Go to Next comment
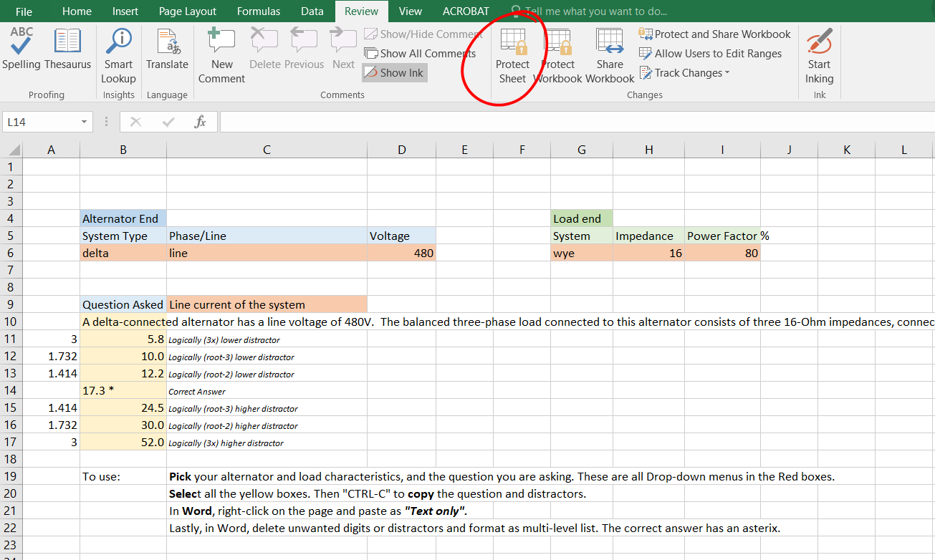 coord(343,49)
